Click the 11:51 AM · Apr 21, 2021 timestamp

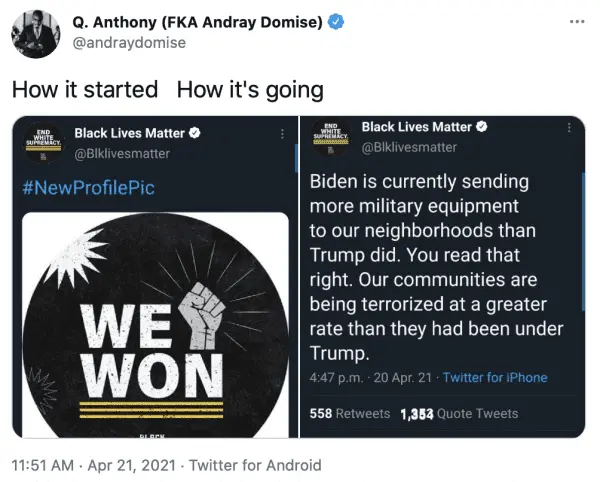(x=92, y=465)
